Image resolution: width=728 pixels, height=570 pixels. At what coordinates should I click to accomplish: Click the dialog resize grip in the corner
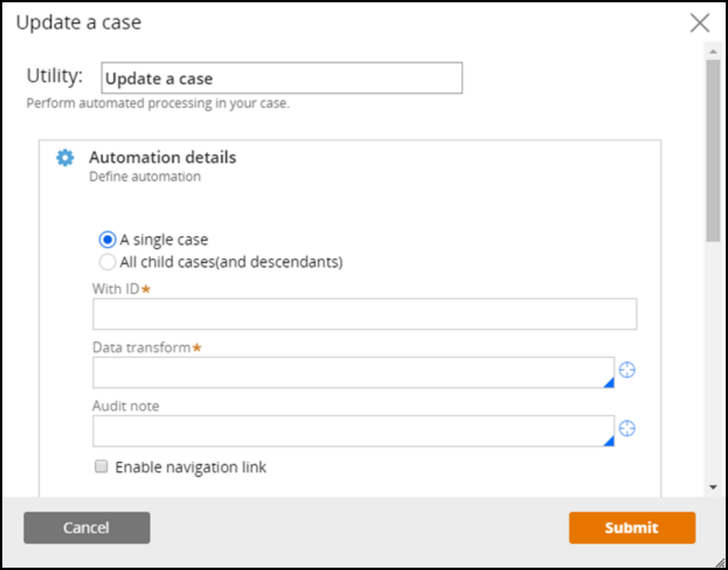(x=720, y=561)
